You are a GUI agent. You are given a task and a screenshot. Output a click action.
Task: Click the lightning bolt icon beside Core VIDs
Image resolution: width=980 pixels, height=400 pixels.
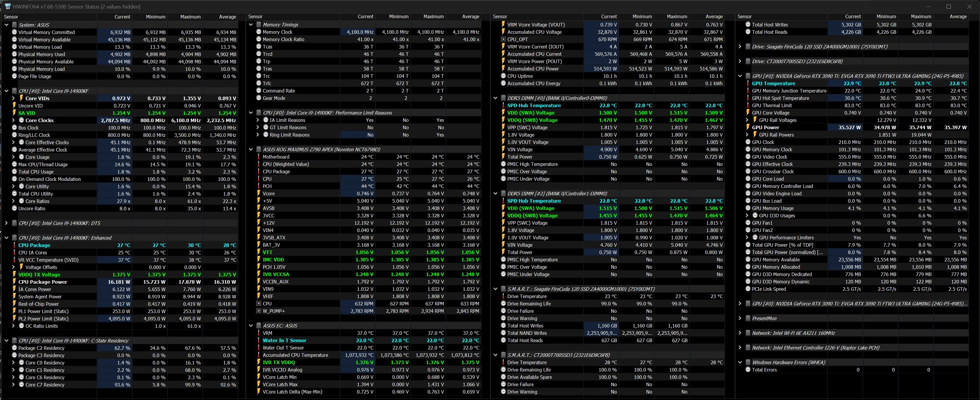click(21, 98)
